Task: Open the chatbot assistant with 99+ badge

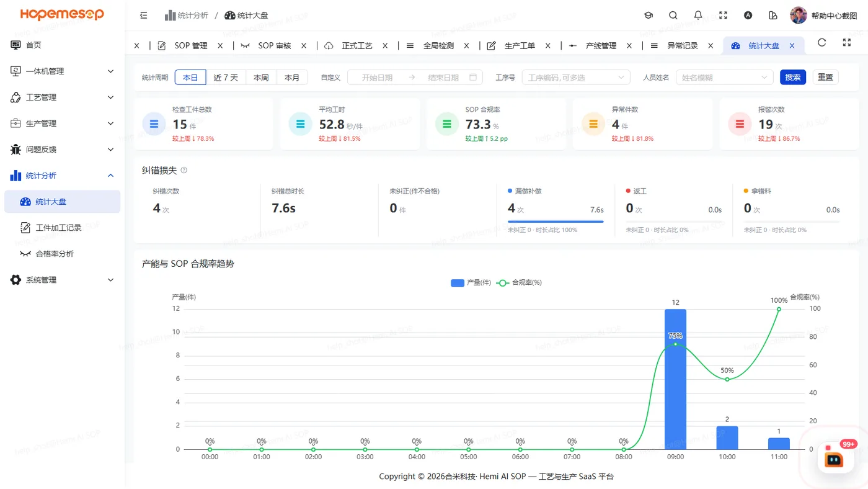Action: [835, 458]
